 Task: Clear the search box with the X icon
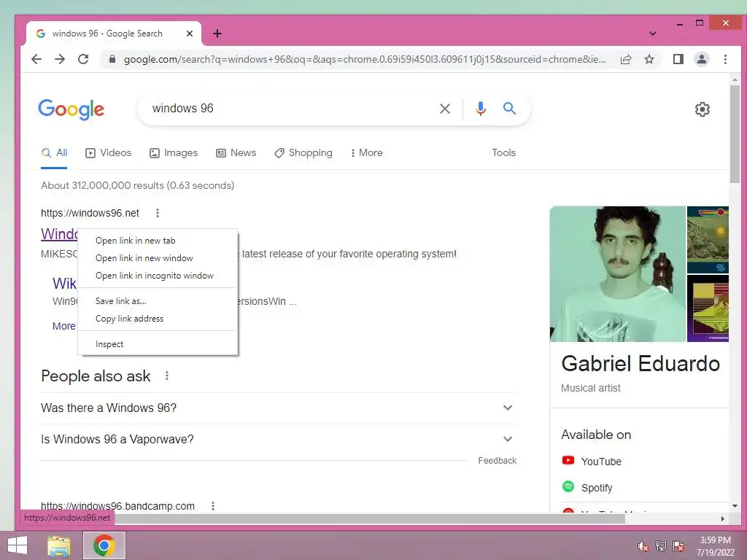tap(445, 109)
